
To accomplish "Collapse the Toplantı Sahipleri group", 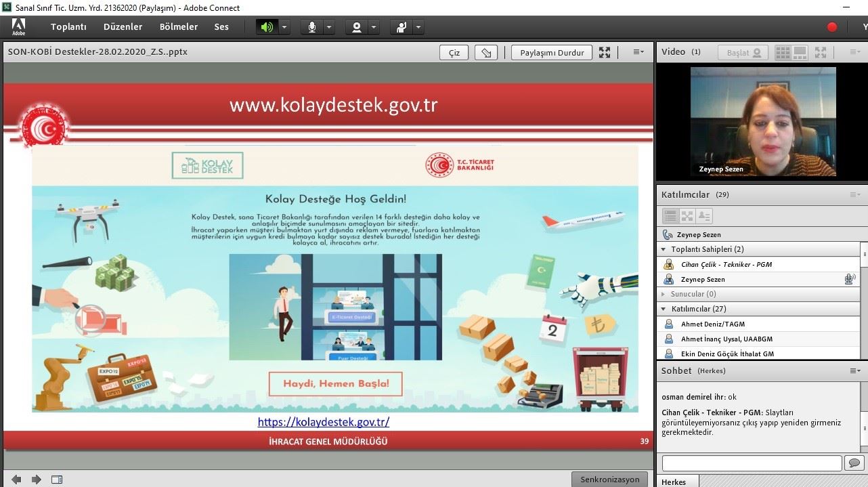I will point(664,250).
